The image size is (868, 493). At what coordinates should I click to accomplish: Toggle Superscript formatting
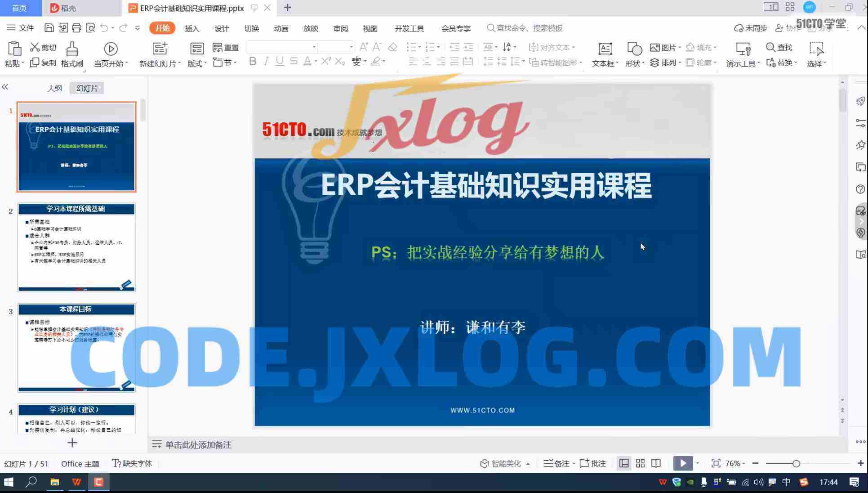326,62
